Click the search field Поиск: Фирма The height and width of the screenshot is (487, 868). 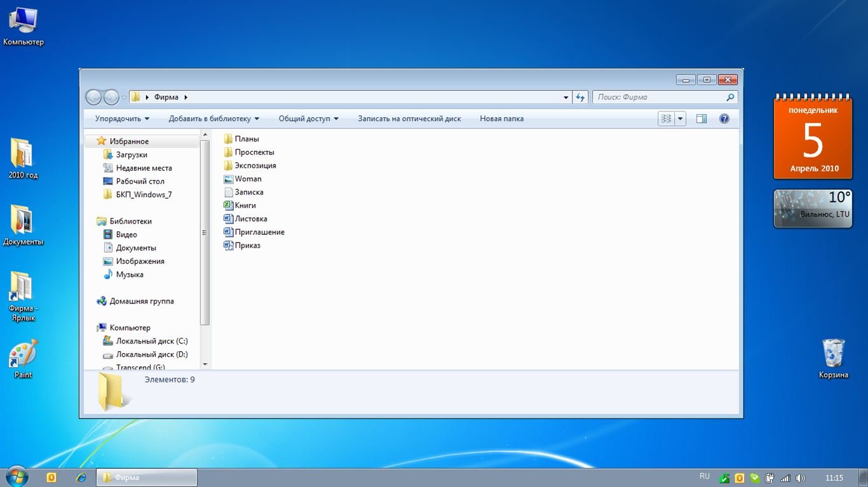pos(658,97)
